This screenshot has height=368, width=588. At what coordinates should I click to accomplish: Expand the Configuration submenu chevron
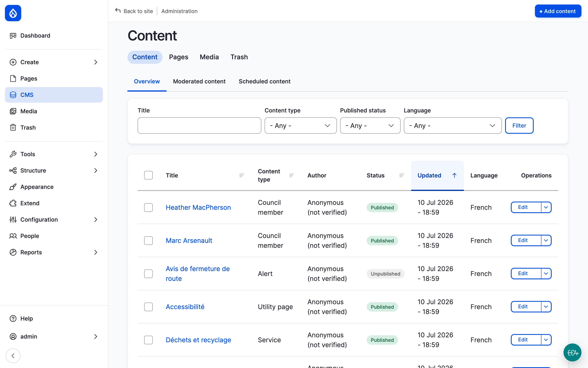[x=96, y=220]
